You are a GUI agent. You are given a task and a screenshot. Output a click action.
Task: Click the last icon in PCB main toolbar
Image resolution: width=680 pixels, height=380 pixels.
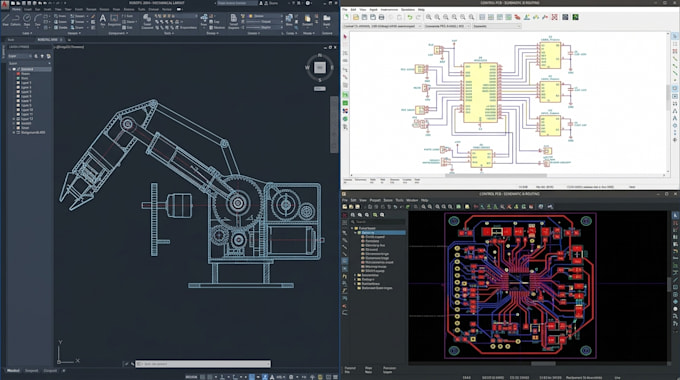(x=550, y=206)
